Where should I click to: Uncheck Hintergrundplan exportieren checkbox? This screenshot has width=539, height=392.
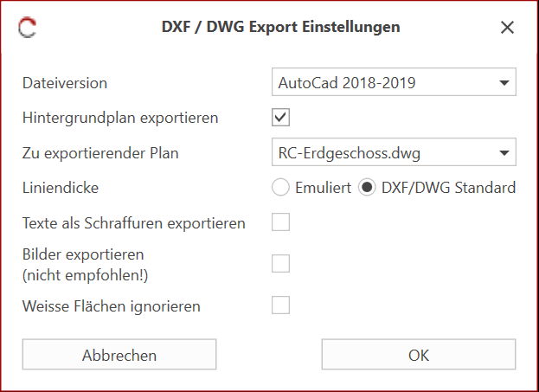point(280,117)
